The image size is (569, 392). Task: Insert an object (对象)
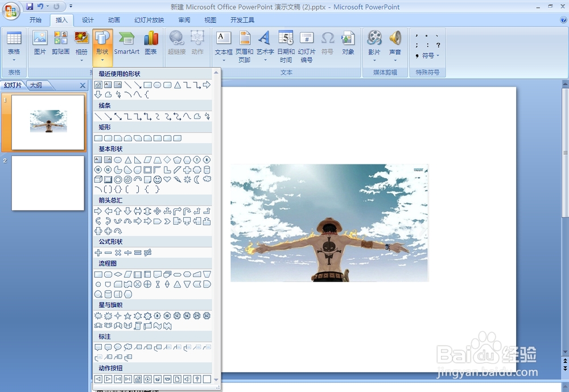[x=348, y=44]
